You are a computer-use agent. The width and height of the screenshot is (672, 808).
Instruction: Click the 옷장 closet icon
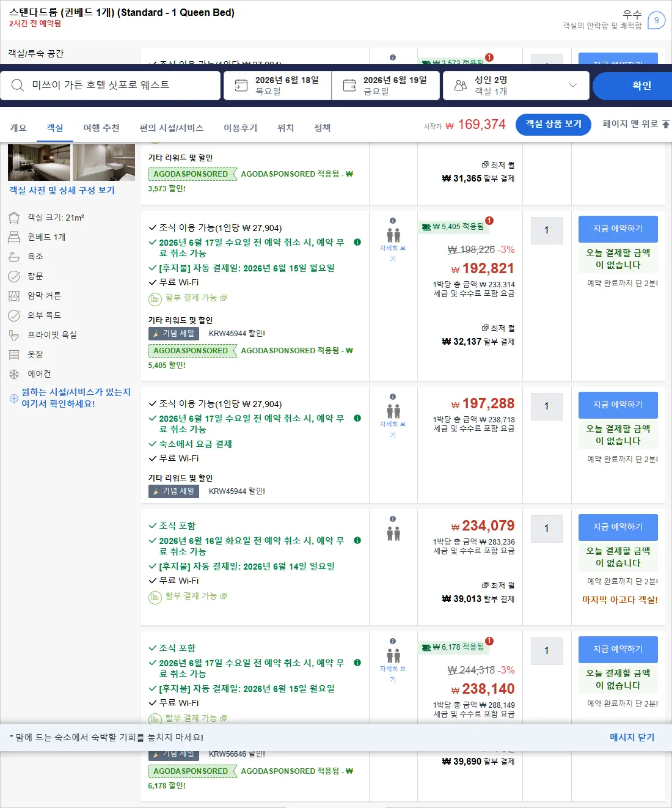click(x=14, y=354)
